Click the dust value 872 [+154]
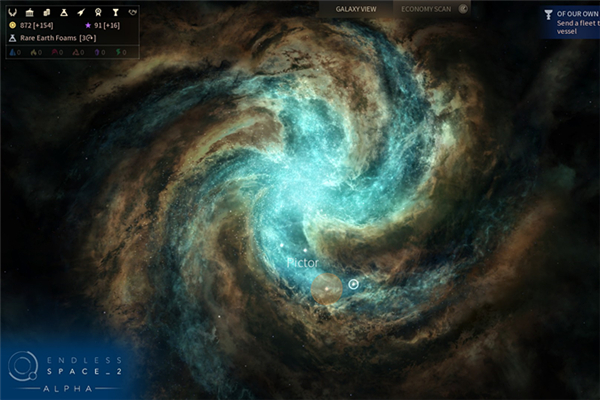Image resolution: width=600 pixels, height=400 pixels. (36, 25)
